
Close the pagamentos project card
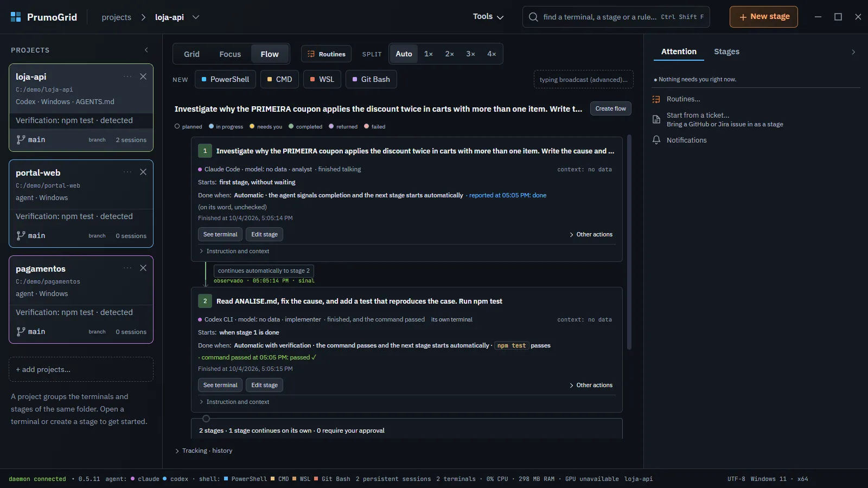pos(143,268)
